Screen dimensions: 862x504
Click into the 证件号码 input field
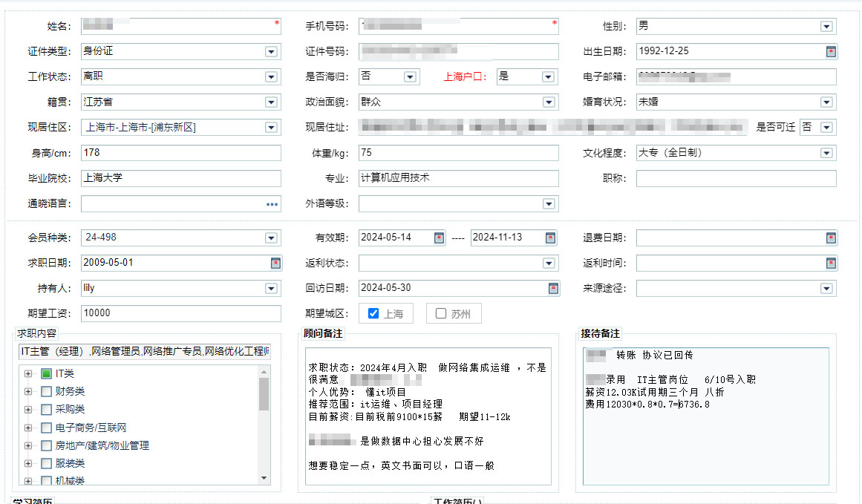[x=459, y=52]
